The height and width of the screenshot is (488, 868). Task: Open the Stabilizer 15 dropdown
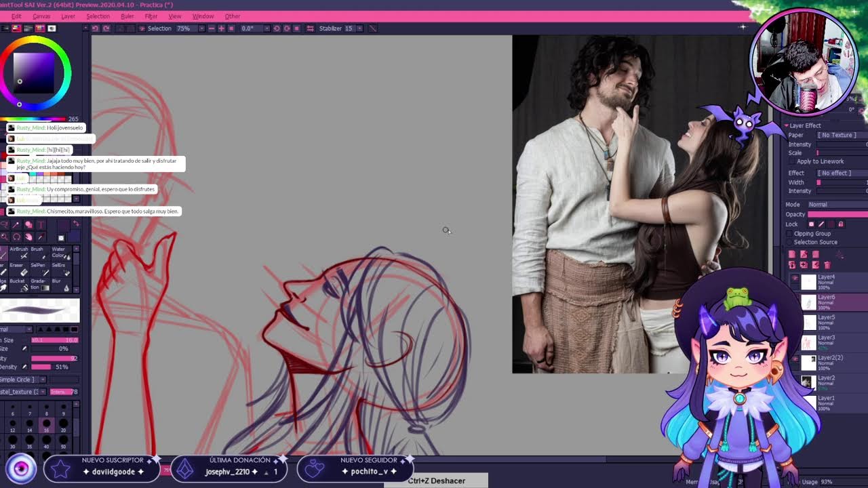[x=359, y=28]
